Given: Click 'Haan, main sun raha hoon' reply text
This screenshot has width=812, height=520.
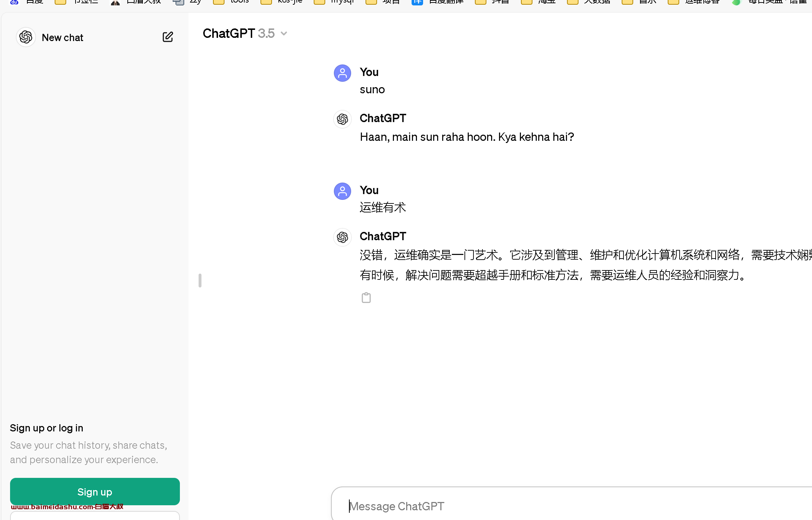Looking at the screenshot, I should [x=467, y=137].
